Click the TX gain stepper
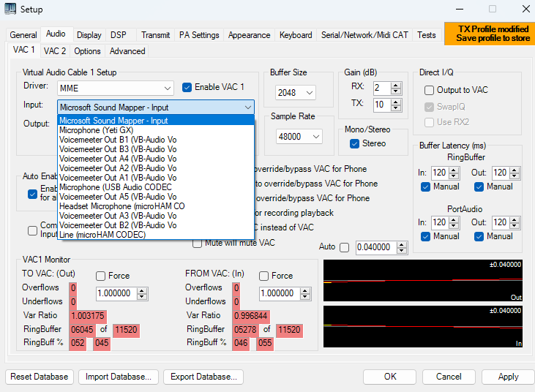Image resolution: width=535 pixels, height=392 pixels. pos(396,105)
